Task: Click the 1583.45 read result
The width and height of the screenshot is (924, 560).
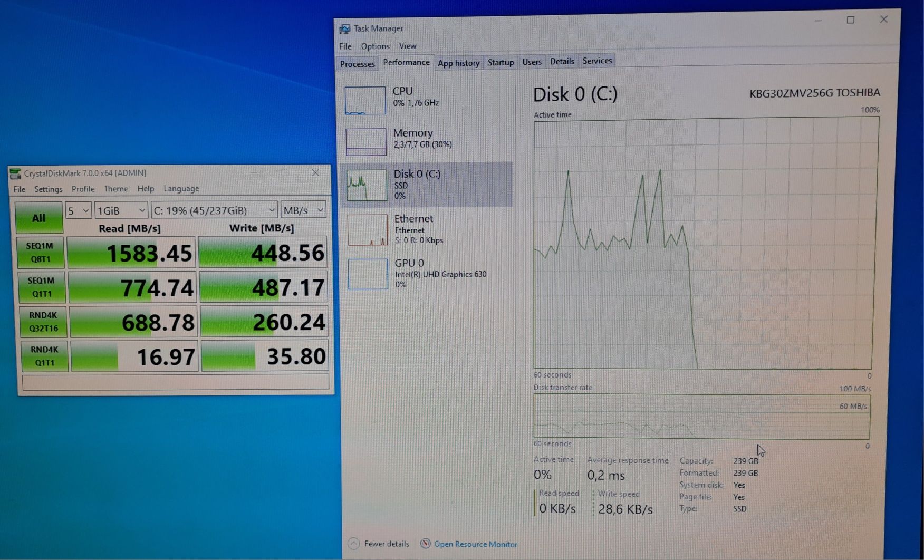Action: (131, 253)
